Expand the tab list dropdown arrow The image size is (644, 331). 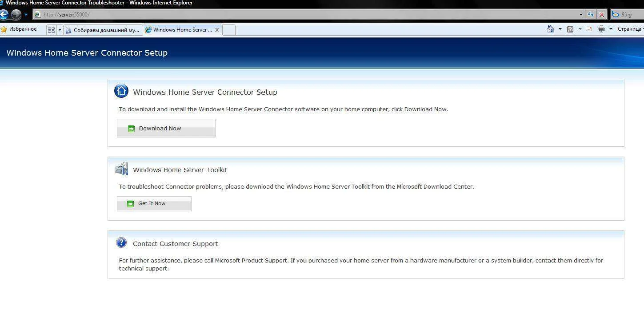[x=60, y=30]
